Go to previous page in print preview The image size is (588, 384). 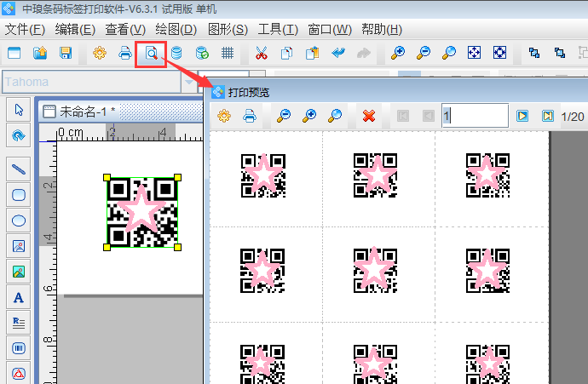point(429,116)
